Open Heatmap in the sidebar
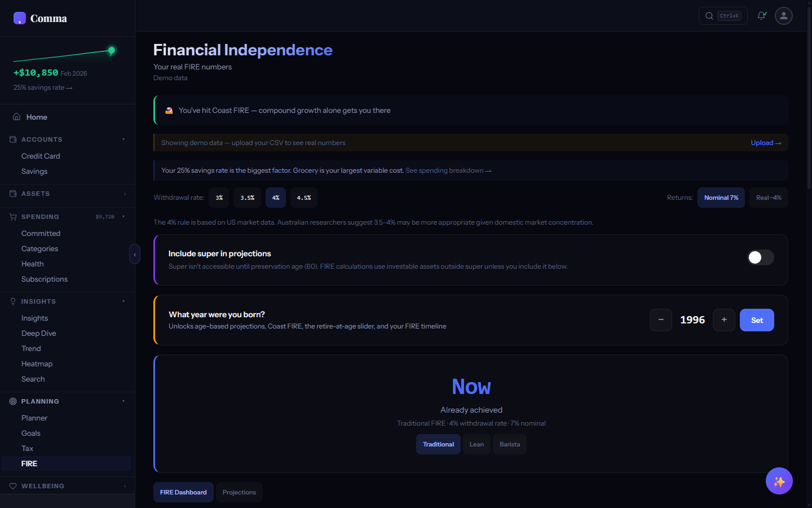 pos(37,364)
